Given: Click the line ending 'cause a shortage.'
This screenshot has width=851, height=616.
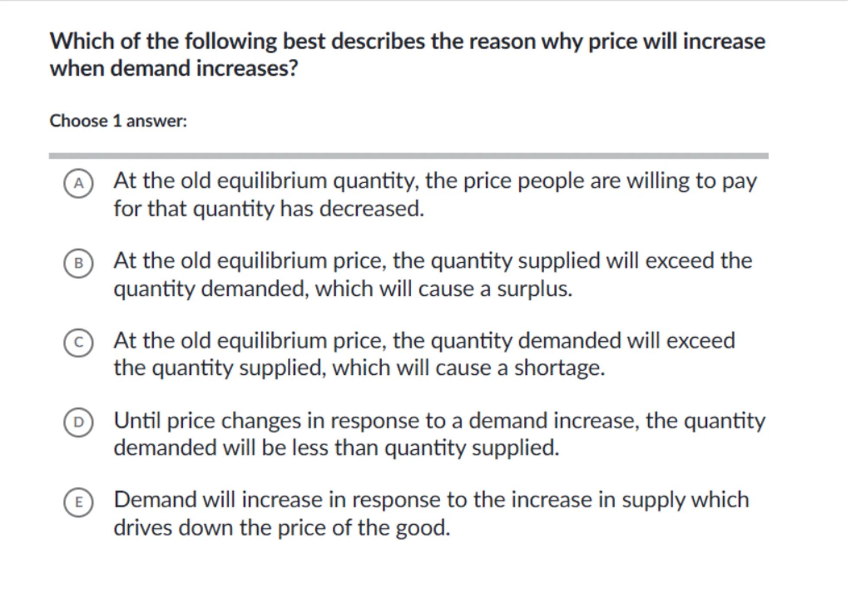Looking at the screenshot, I should coord(359,368).
